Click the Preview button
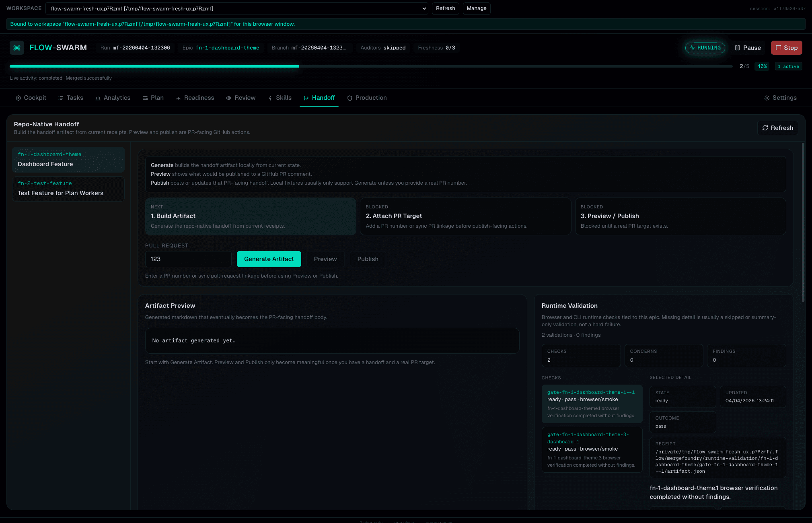812x523 pixels. [325, 259]
